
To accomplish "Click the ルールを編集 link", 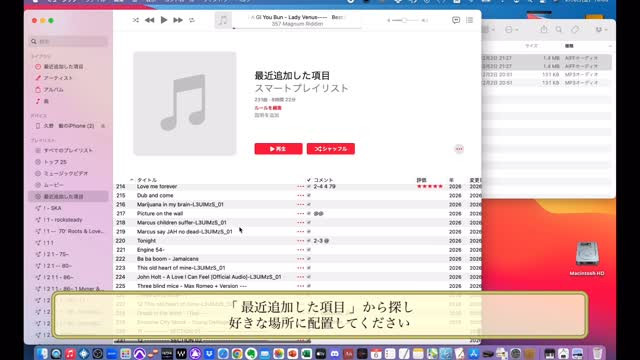I will tap(268, 108).
